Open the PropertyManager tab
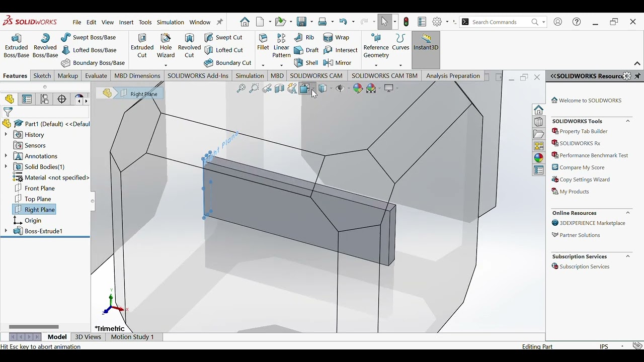Screen dimensions: 644x362 click(x=27, y=99)
